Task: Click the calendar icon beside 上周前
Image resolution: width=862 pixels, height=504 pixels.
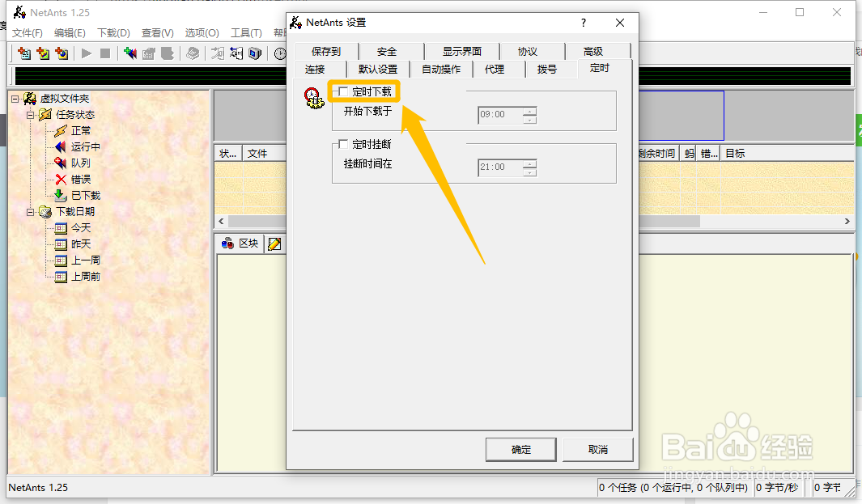Action: tap(61, 276)
